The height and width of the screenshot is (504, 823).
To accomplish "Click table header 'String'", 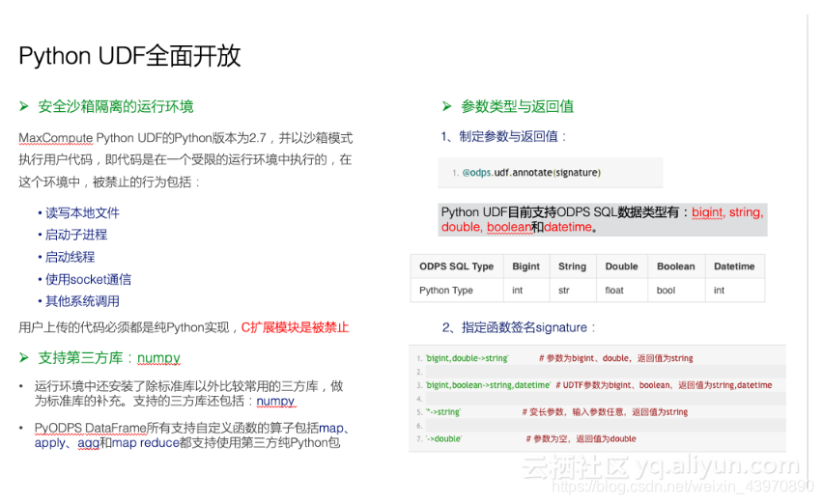I will pos(572,266).
